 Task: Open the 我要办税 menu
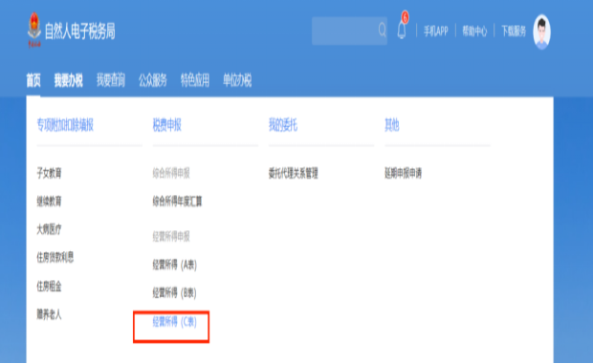tap(69, 80)
